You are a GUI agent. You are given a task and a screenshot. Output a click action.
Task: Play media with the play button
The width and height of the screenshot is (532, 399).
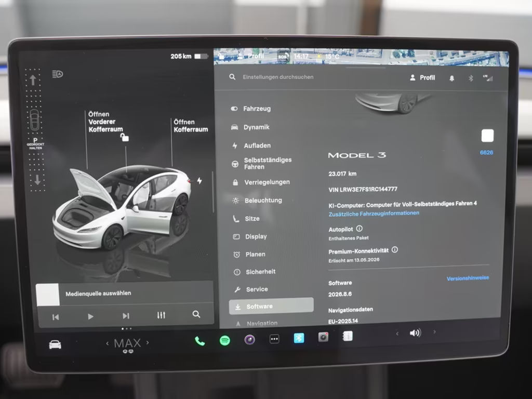point(90,316)
